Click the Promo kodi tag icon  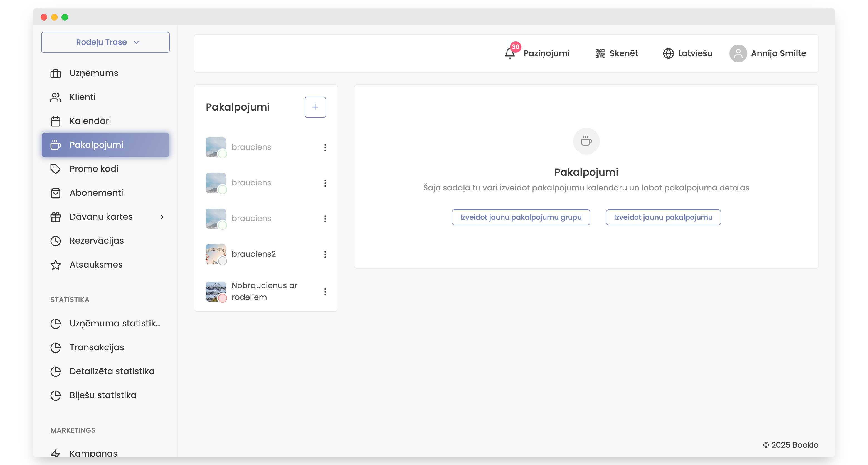[56, 169]
